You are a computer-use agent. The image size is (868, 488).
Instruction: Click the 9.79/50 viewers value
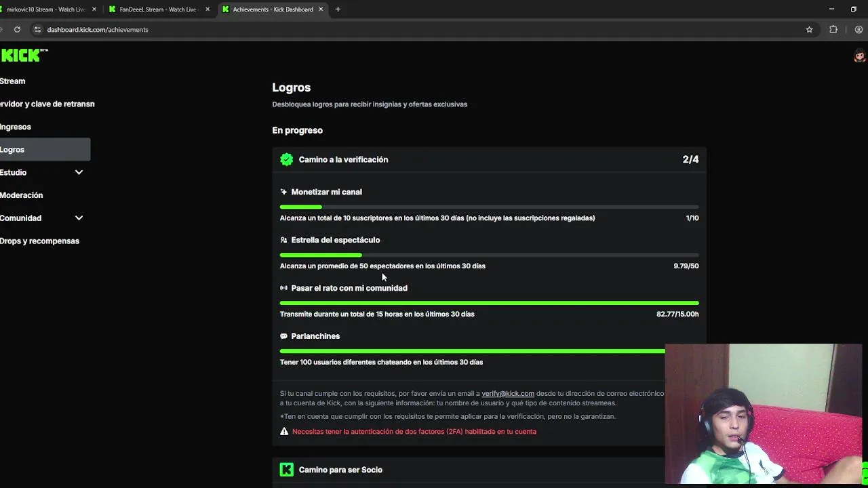686,266
